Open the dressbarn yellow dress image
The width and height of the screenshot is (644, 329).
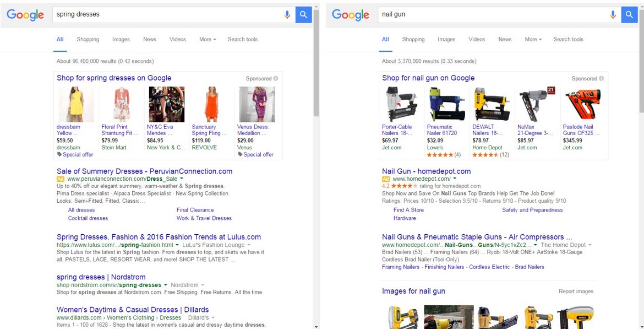click(76, 104)
